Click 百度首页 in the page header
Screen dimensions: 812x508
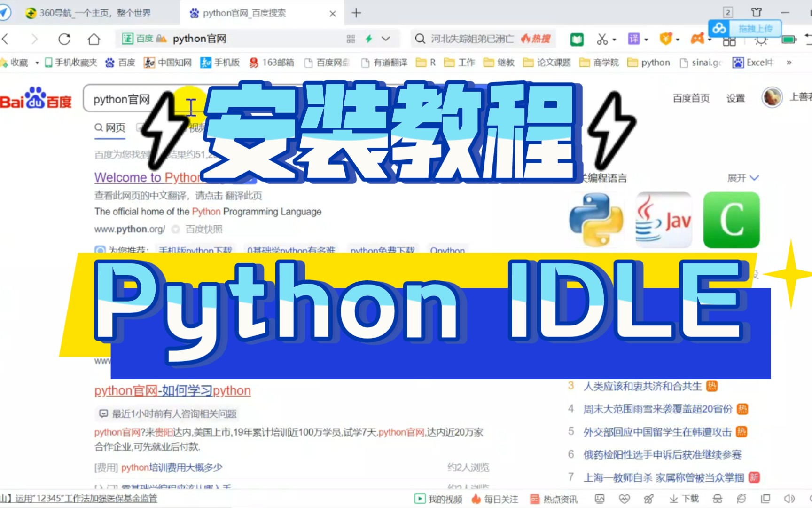(x=691, y=98)
